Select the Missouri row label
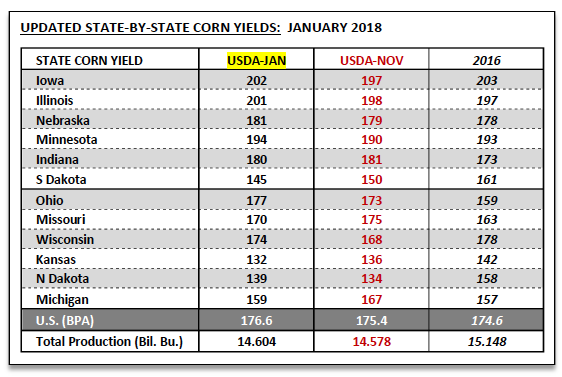 coord(61,219)
